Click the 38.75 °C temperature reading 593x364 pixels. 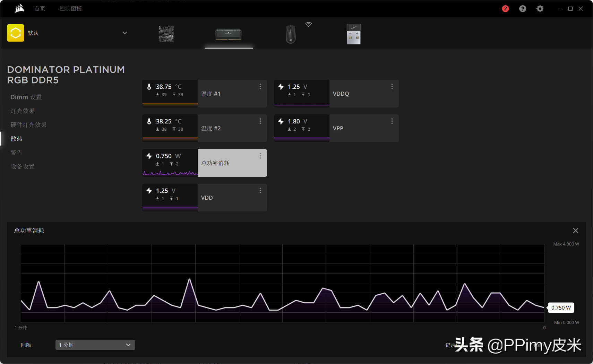(x=169, y=87)
